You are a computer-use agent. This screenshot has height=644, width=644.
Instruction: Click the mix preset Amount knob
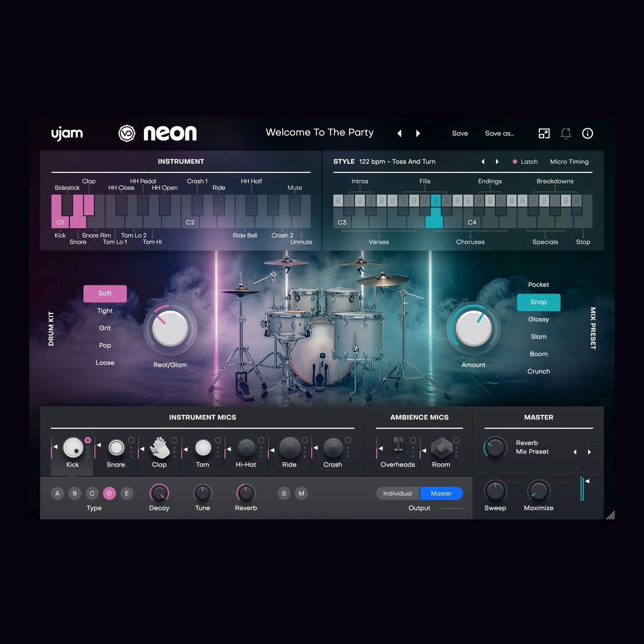tap(473, 328)
